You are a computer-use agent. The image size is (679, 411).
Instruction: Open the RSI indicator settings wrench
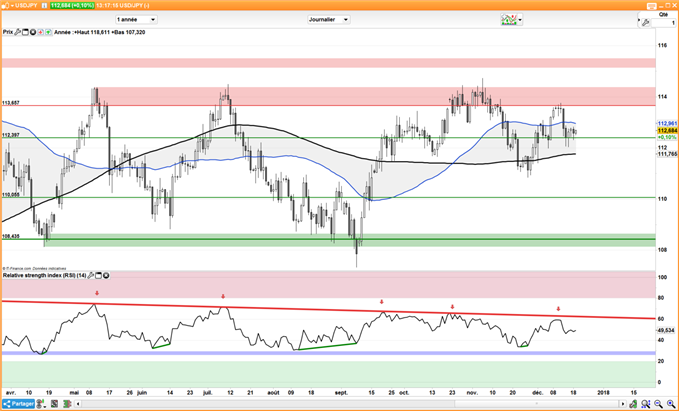pos(91,275)
